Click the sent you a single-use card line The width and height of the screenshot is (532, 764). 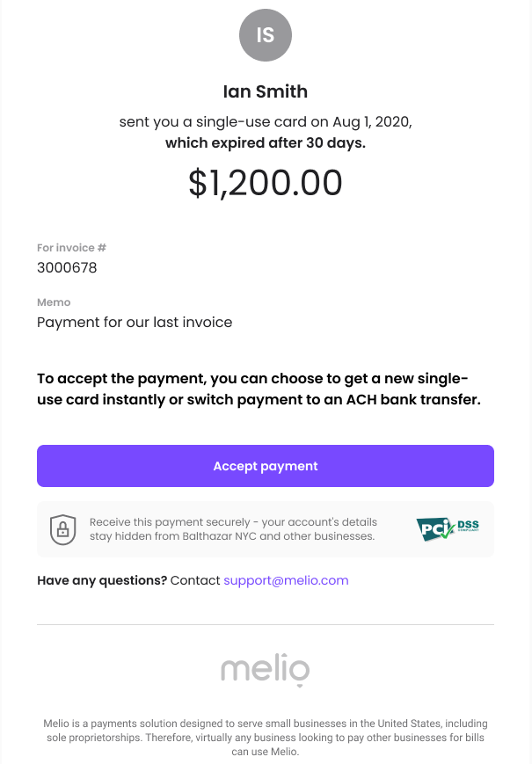click(266, 122)
